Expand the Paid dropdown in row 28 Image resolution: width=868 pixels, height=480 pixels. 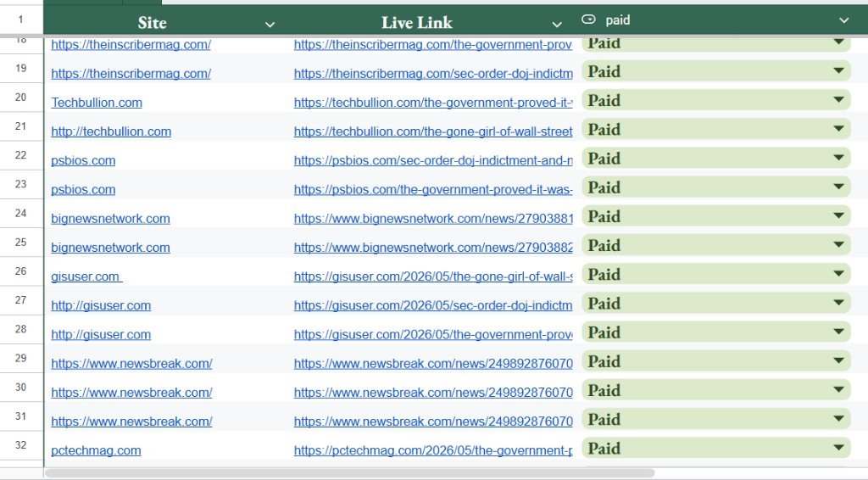tap(838, 331)
